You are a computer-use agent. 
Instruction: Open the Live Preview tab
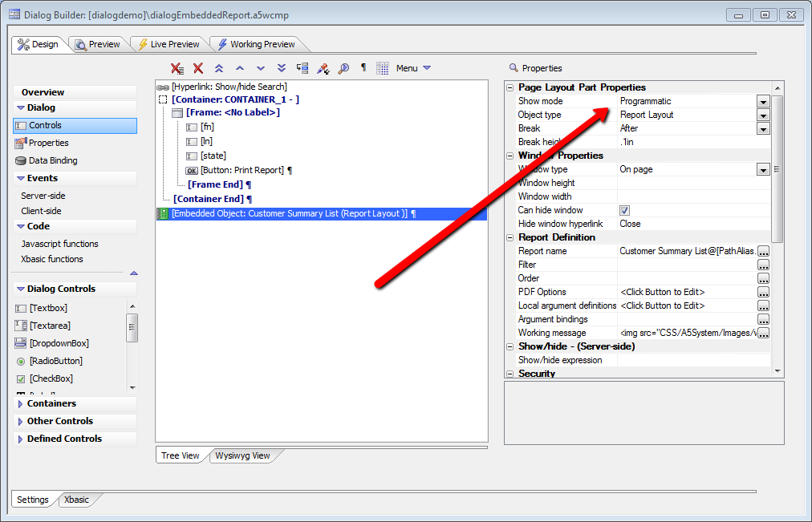(x=168, y=44)
